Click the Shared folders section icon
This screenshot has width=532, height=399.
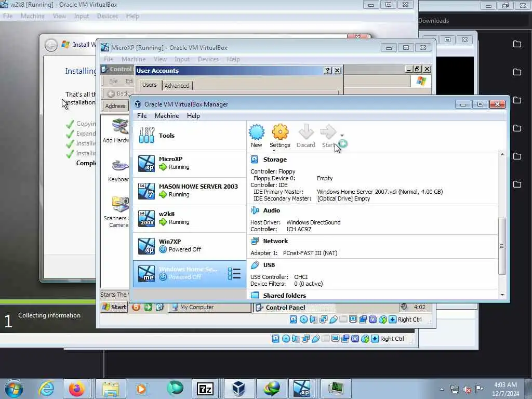tap(255, 295)
